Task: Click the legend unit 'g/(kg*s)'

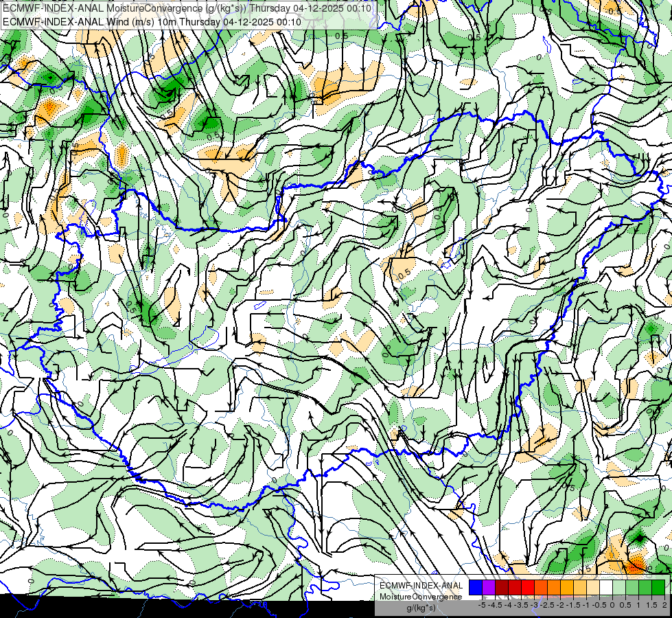Action: pyautogui.click(x=421, y=608)
